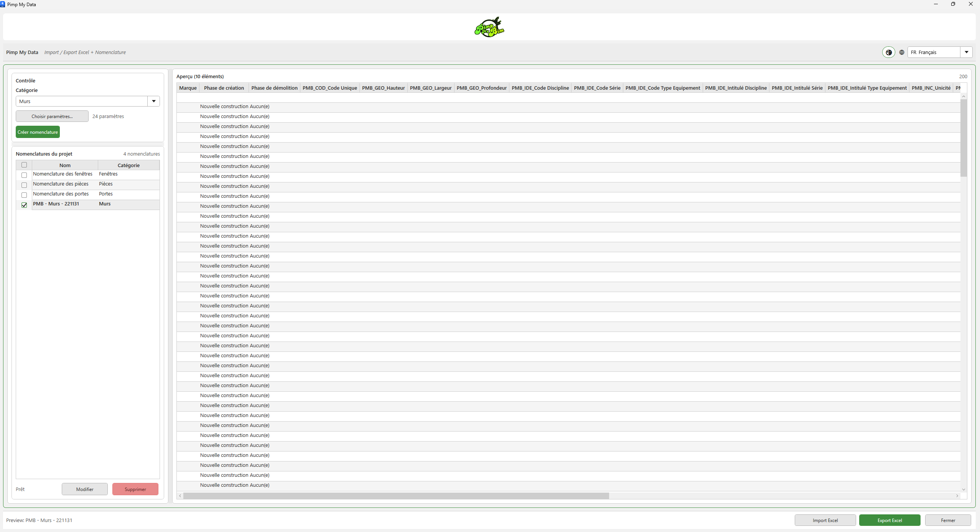
Task: Expand the Catégorie dropdown arrow
Action: [x=154, y=101]
